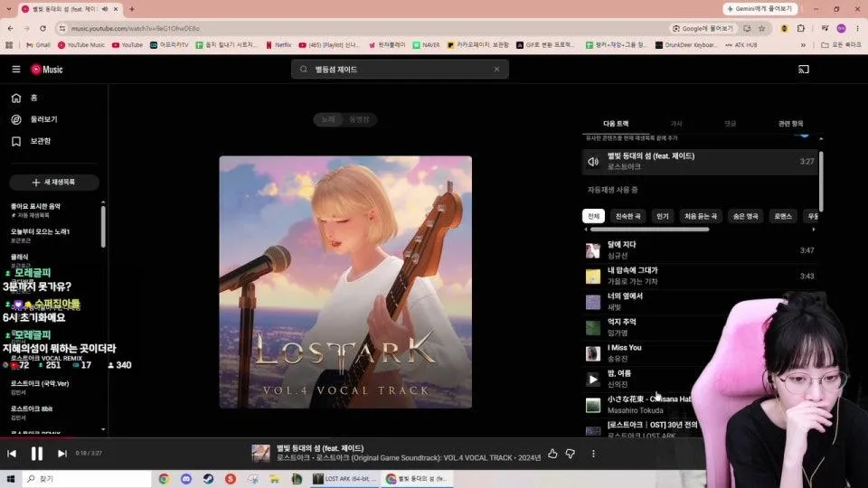Select queue song 달에 지다
Viewport: 868px width, 488px height.
(x=700, y=250)
